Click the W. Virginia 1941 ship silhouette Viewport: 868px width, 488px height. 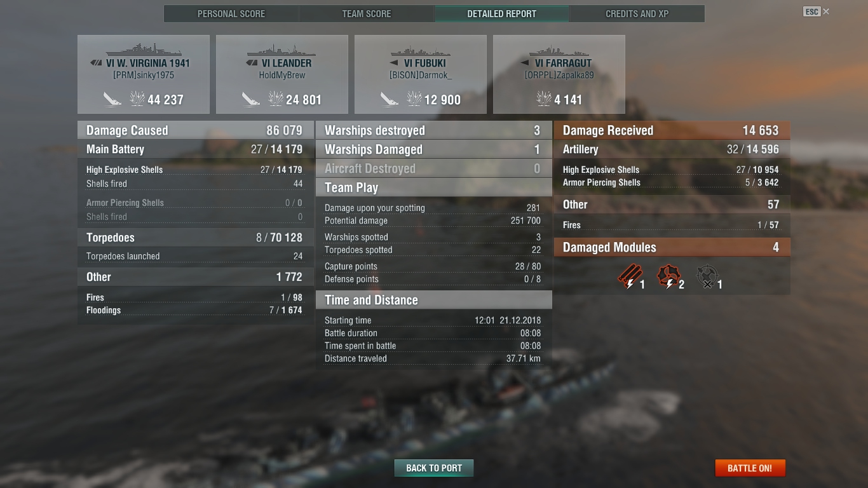(x=144, y=50)
